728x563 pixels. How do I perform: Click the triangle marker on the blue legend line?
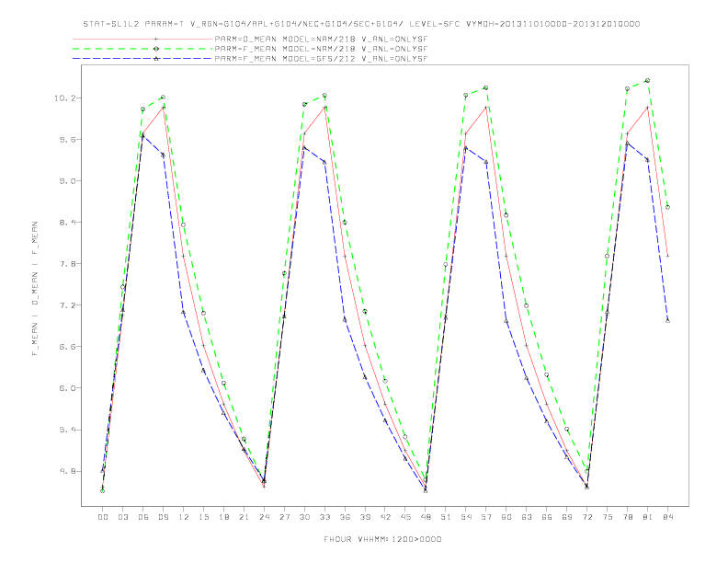click(156, 59)
